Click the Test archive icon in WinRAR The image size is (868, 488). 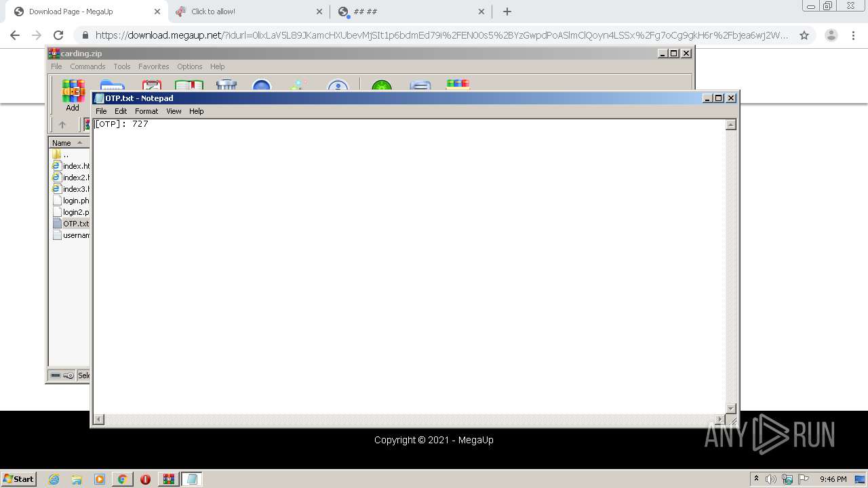[151, 85]
